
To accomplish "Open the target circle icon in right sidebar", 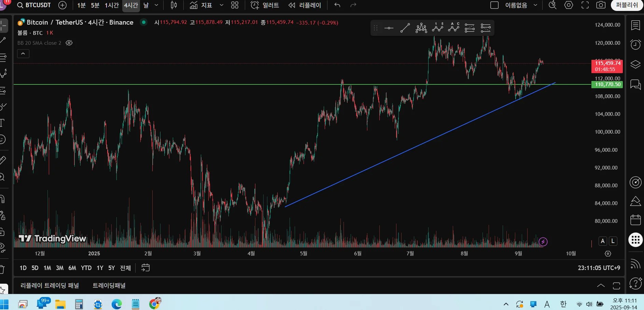I will tap(635, 183).
